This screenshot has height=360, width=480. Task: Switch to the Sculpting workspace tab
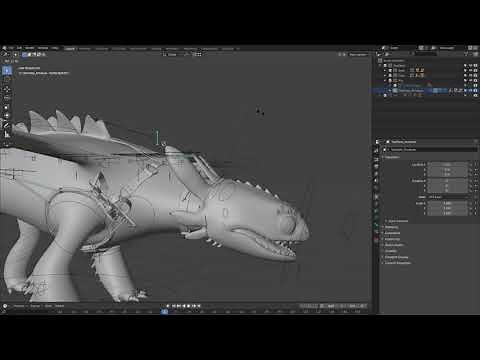point(102,49)
